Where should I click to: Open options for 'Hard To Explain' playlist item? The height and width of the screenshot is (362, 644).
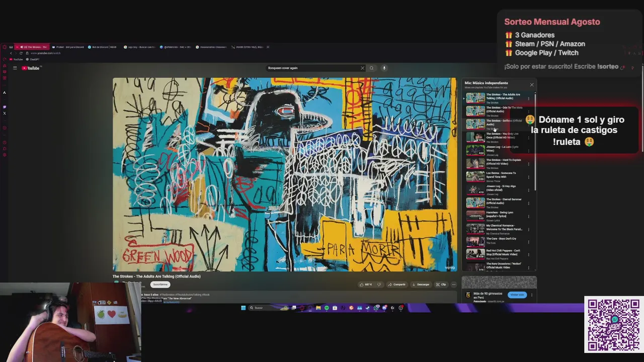[529, 164]
